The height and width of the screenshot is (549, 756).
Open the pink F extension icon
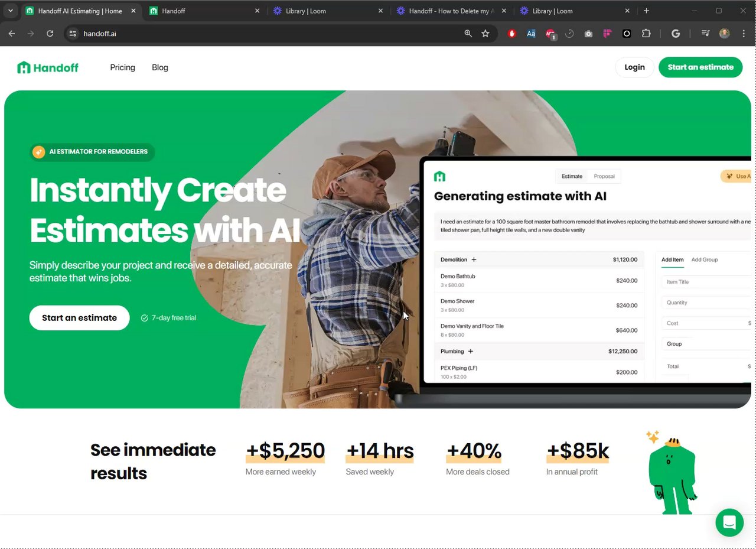point(607,34)
